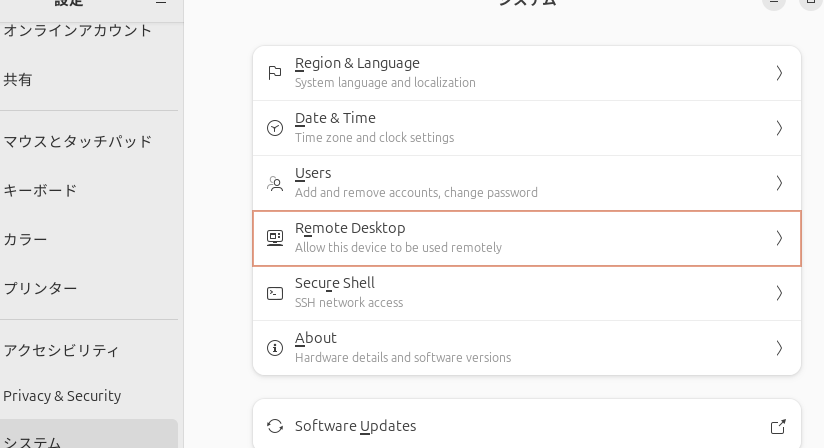Click the Region & Language flag icon
The height and width of the screenshot is (448, 824).
tap(275, 73)
